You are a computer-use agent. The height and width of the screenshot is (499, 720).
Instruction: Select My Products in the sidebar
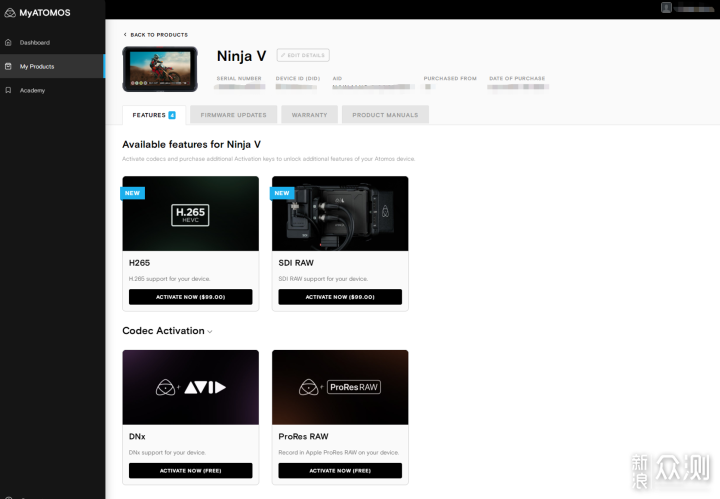[x=52, y=66]
